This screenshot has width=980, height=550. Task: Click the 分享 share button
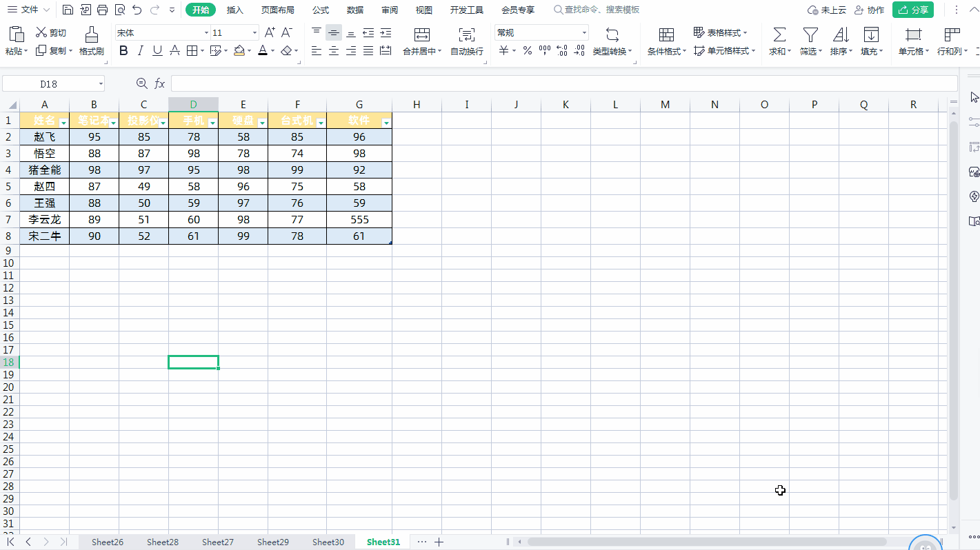point(913,10)
